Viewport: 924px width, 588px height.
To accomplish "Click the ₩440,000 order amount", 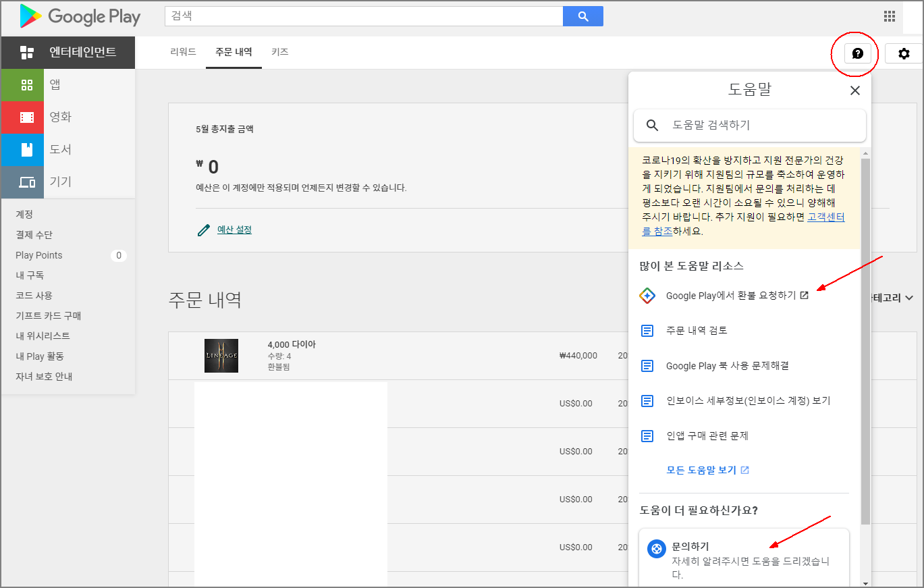I will coord(578,356).
